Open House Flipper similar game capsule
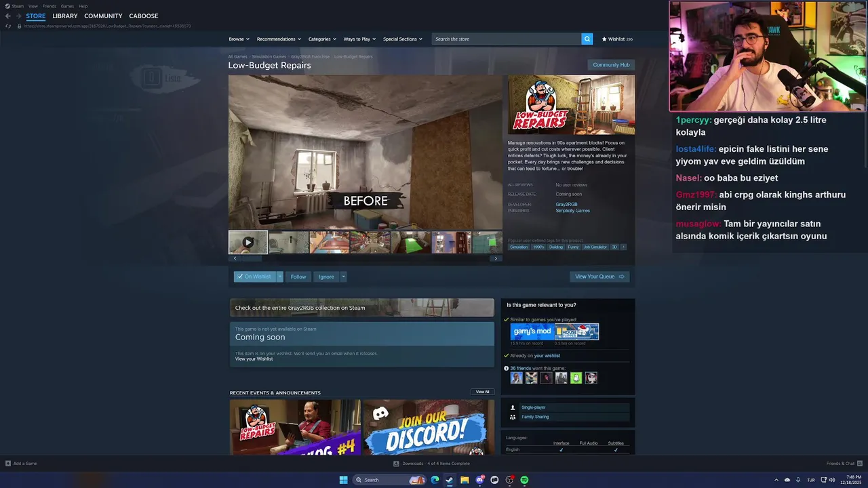Image resolution: width=868 pixels, height=488 pixels. tap(576, 331)
